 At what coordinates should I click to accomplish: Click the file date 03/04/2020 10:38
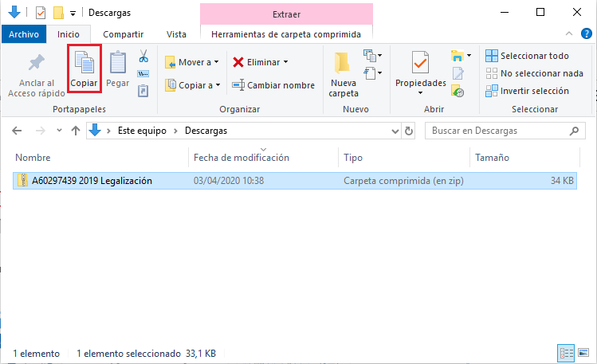(x=229, y=181)
